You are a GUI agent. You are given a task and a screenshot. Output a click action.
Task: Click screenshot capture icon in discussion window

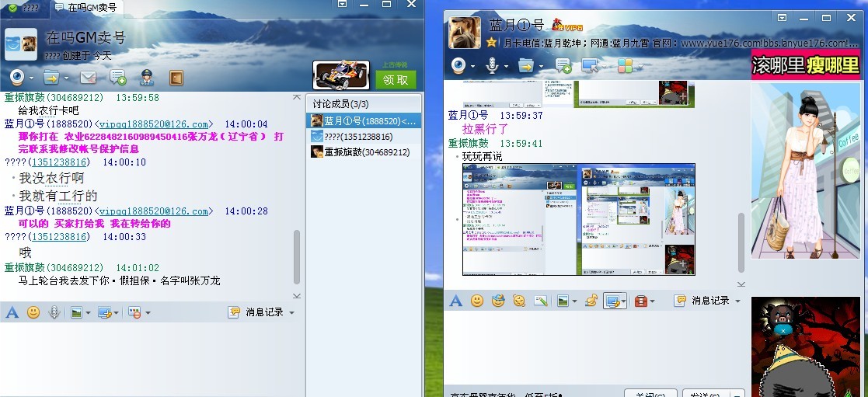(x=104, y=312)
